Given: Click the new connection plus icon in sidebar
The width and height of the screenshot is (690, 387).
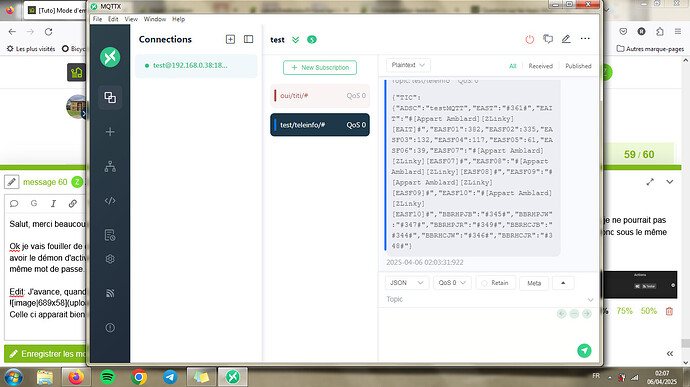Looking at the screenshot, I should [110, 132].
